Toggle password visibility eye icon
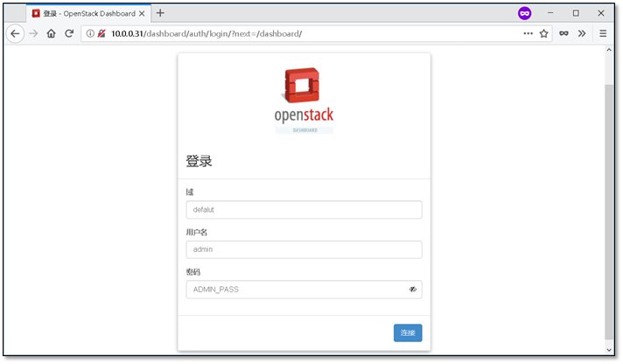 click(413, 290)
